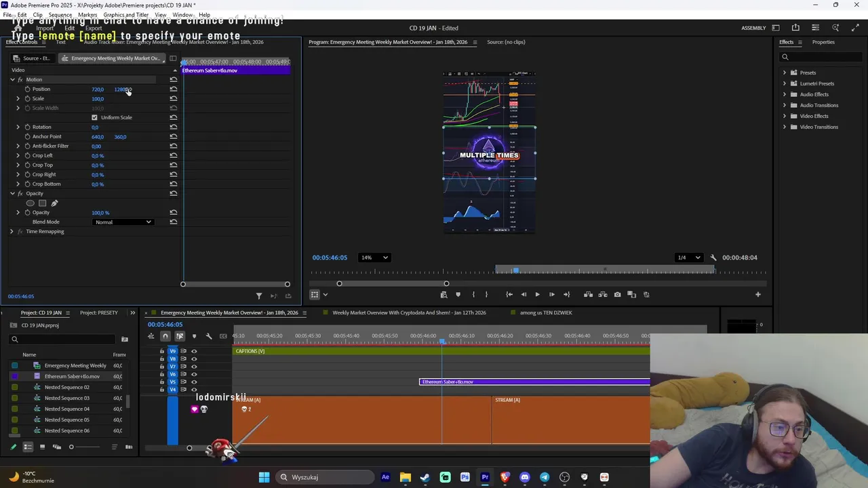The width and height of the screenshot is (868, 488).
Task: Open the Blend Mode dropdown
Action: pyautogui.click(x=123, y=222)
